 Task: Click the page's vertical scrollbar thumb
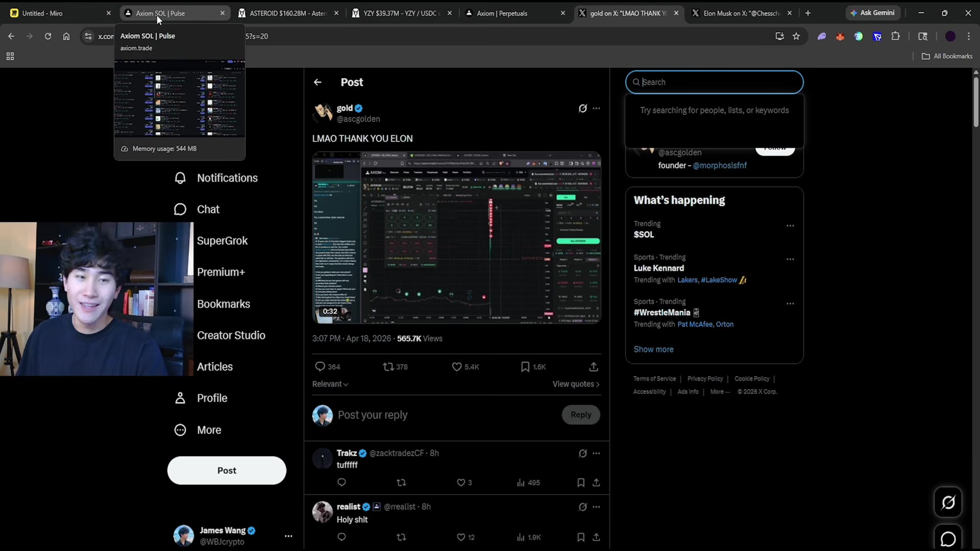[976, 101]
